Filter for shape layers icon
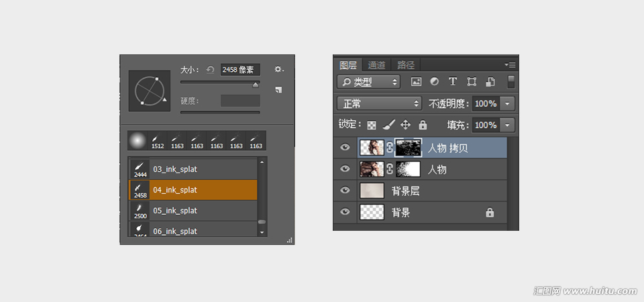The image size is (644, 302). point(472,81)
